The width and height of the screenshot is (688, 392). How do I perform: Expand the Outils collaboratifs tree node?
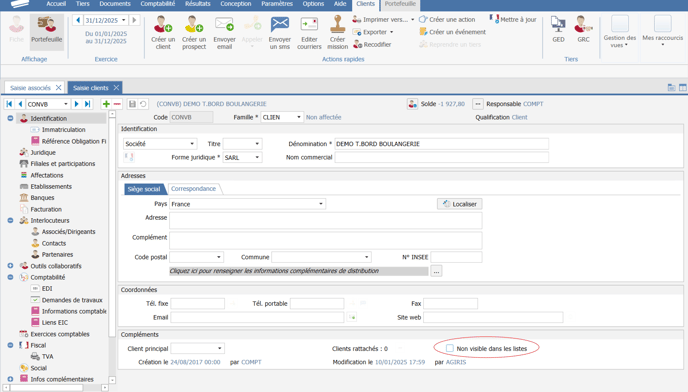[x=10, y=266]
